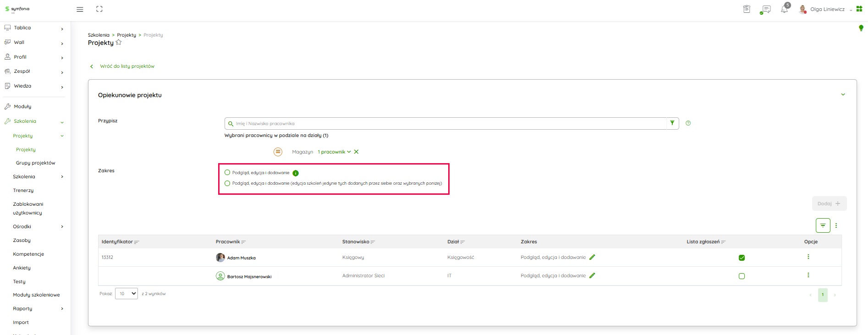Open Trenerzy in the sidebar menu
The width and height of the screenshot is (868, 335).
(x=23, y=191)
